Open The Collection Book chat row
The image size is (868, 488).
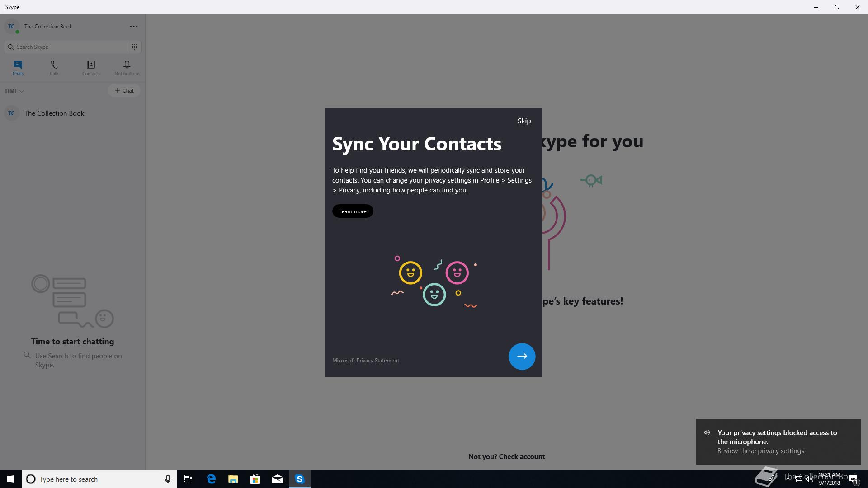[72, 113]
